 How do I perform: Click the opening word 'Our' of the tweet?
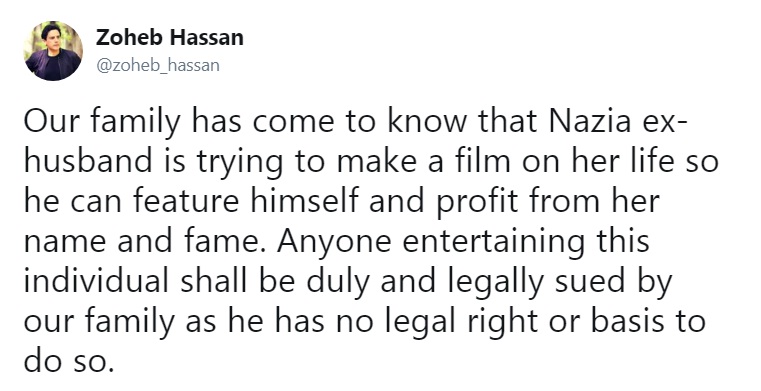[50, 122]
